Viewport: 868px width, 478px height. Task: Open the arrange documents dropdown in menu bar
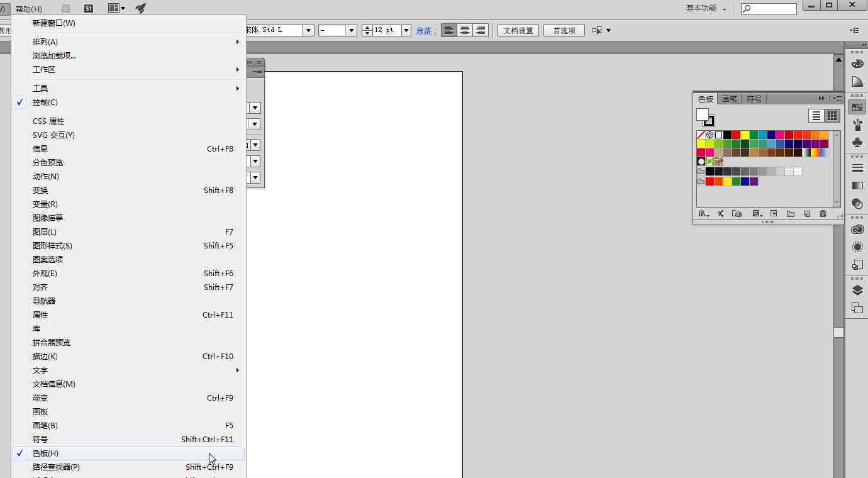pyautogui.click(x=116, y=8)
